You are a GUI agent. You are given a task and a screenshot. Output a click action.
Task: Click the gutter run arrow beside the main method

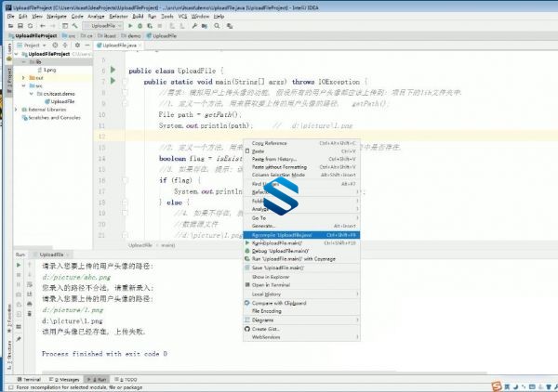113,81
